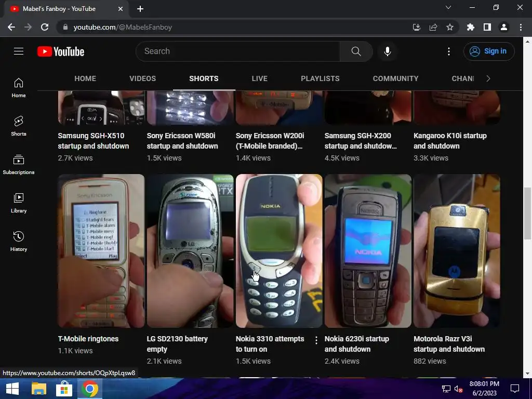Image resolution: width=532 pixels, height=399 pixels.
Task: Open T-Mobile ringtones title link
Action: pyautogui.click(x=88, y=339)
